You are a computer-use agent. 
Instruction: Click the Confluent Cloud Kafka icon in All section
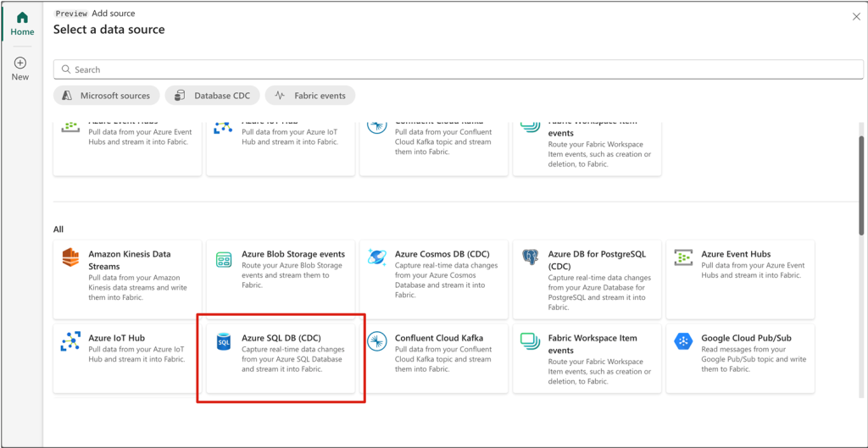click(x=377, y=341)
